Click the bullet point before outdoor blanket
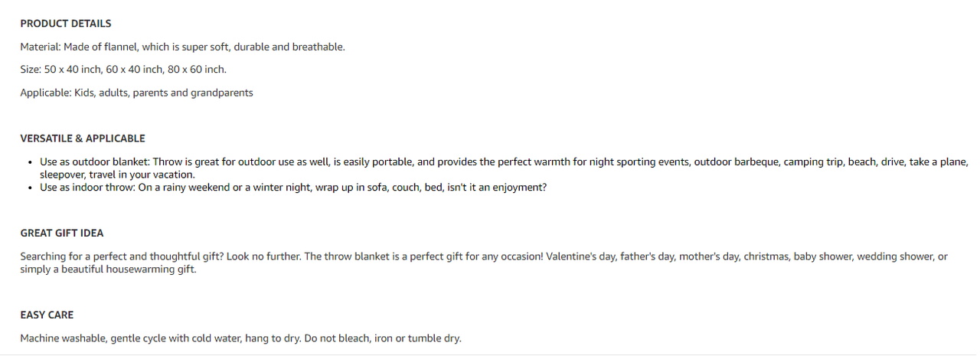The image size is (980, 356). coord(30,163)
